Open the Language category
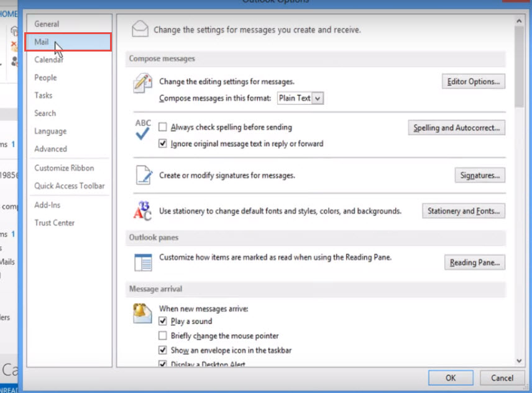The image size is (532, 393). click(69, 131)
